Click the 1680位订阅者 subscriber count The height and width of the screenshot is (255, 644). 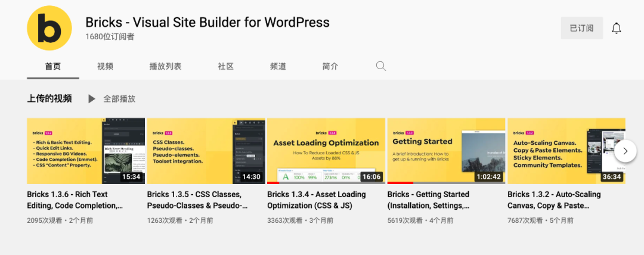110,36
